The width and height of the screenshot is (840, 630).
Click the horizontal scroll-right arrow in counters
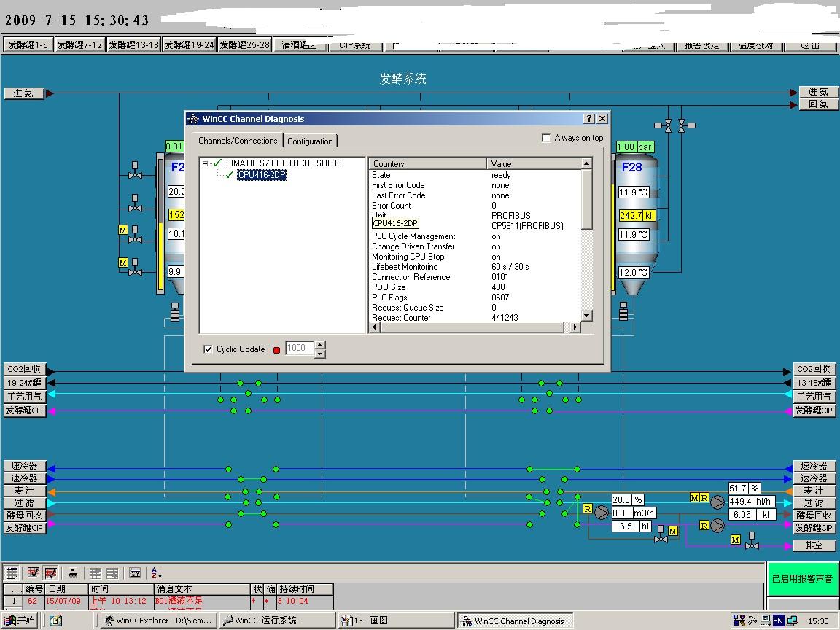tap(575, 327)
